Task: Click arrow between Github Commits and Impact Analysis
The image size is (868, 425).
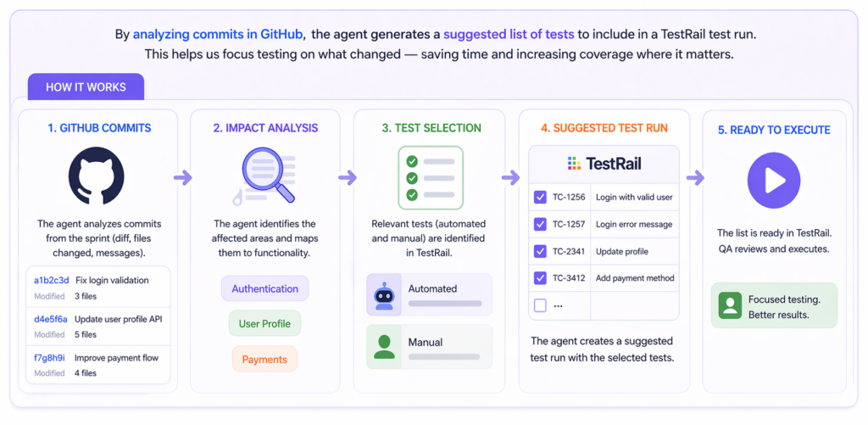Action: pyautogui.click(x=182, y=177)
